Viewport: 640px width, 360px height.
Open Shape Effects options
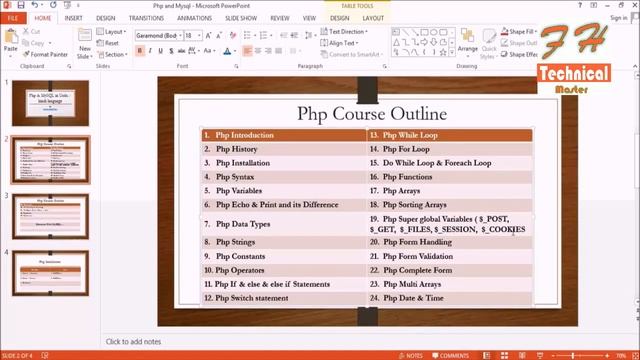(x=519, y=54)
